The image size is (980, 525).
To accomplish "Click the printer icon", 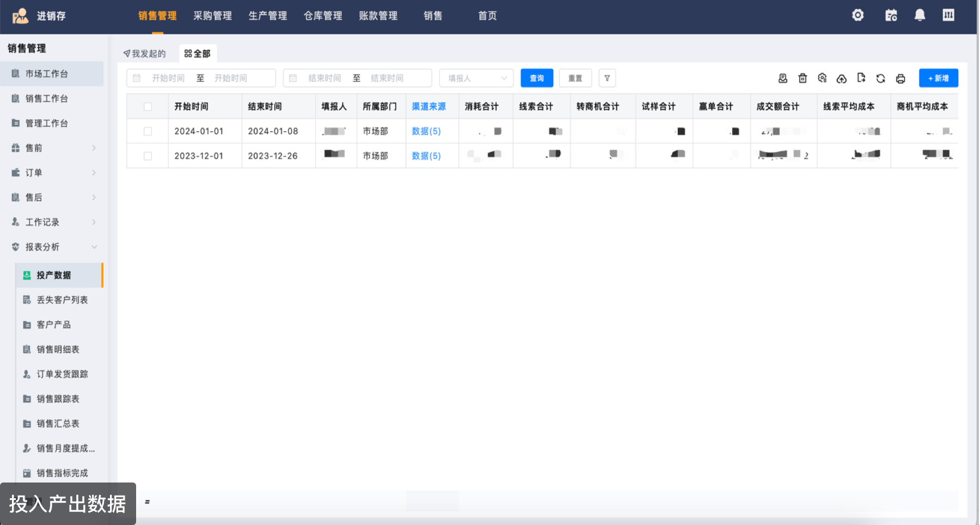I will point(901,78).
